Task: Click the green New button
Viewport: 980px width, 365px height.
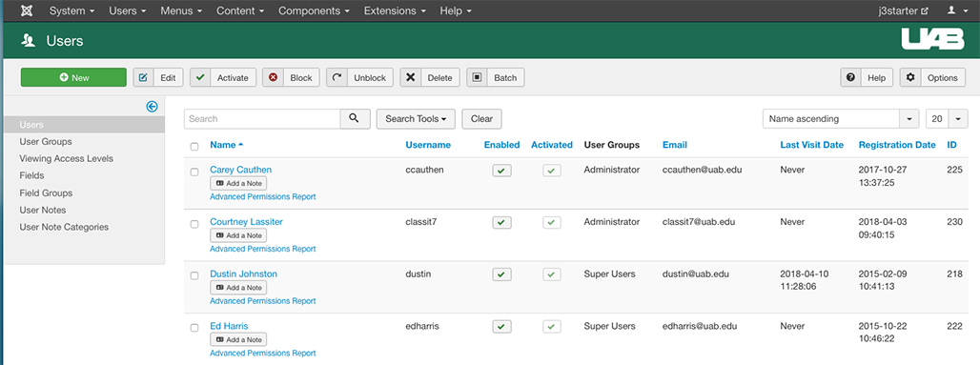Action: click(x=73, y=77)
